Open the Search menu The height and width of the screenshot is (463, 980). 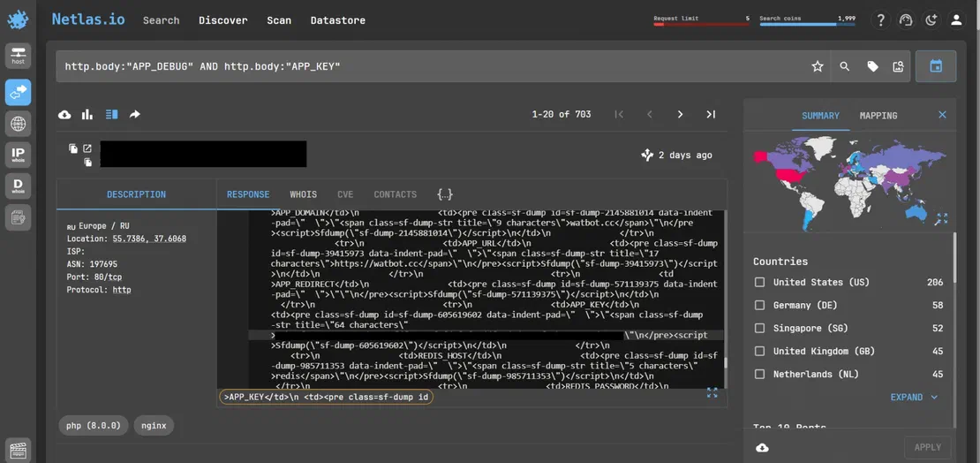(162, 20)
